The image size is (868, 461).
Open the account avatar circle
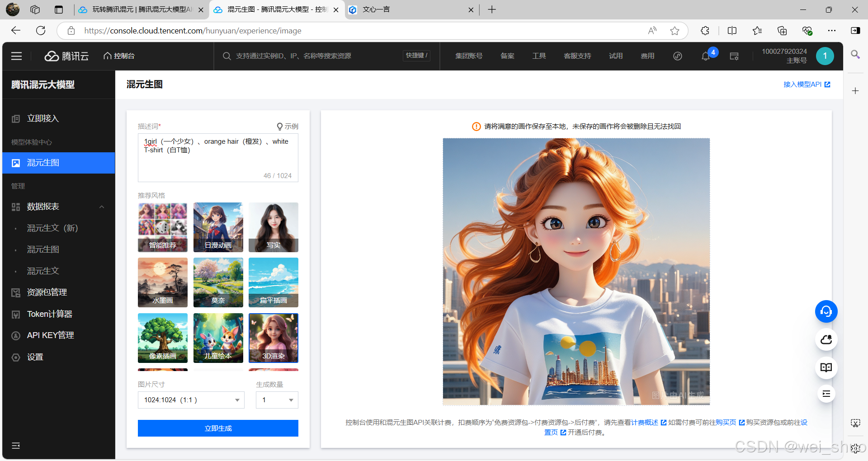point(825,56)
